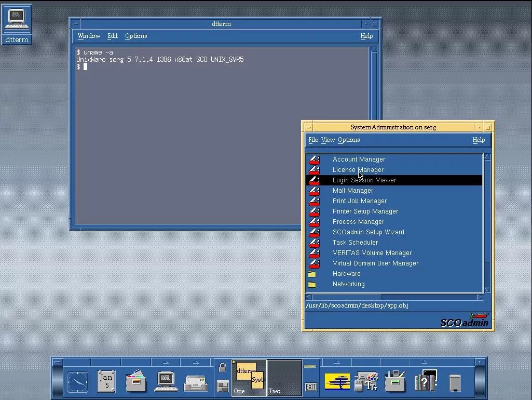Click System Administration on serg title bar
532x400 pixels.
393,128
